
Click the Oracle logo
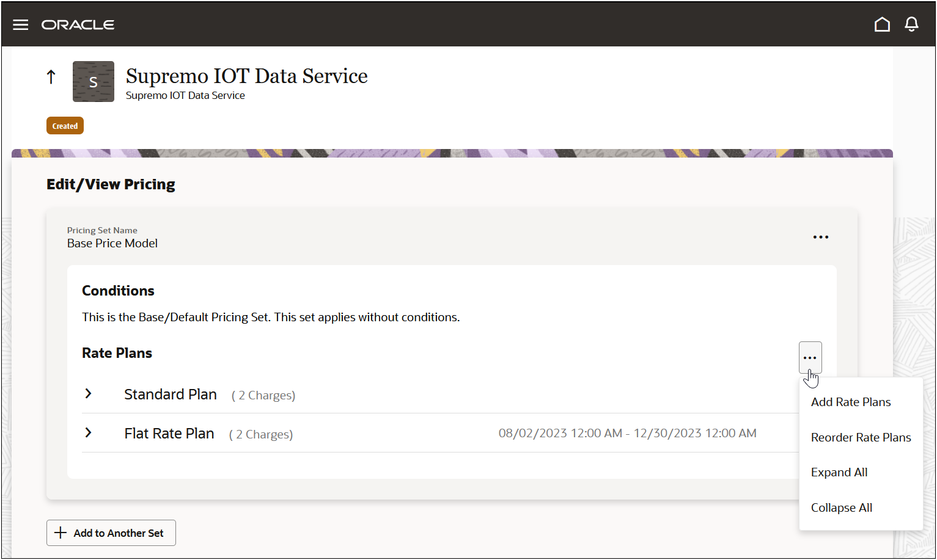click(78, 25)
